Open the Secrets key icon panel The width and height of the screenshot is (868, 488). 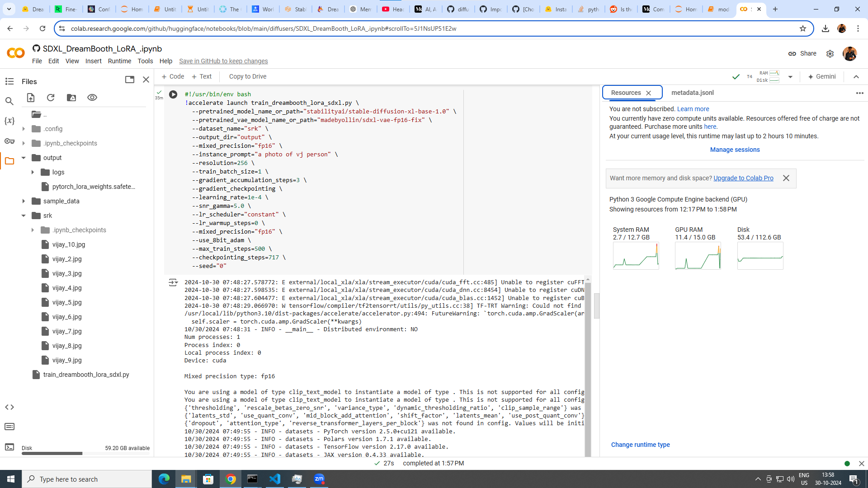coord(9,141)
